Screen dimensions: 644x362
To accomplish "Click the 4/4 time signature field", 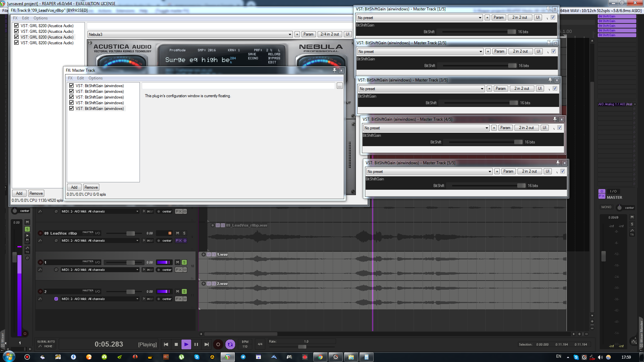I will tap(260, 344).
